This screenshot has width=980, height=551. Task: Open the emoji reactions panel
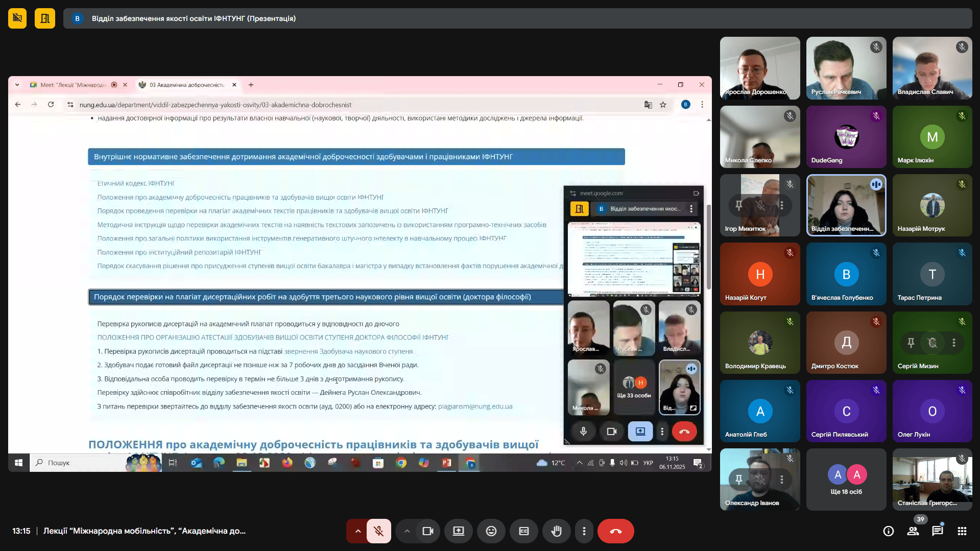491,531
